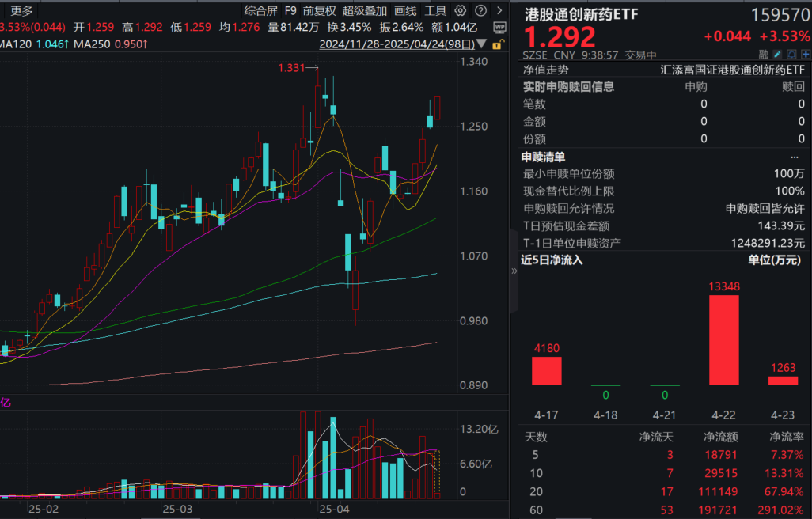This screenshot has height=519, width=812.
Task: Open the settings gear on the top toolbar
Action: click(x=461, y=11)
